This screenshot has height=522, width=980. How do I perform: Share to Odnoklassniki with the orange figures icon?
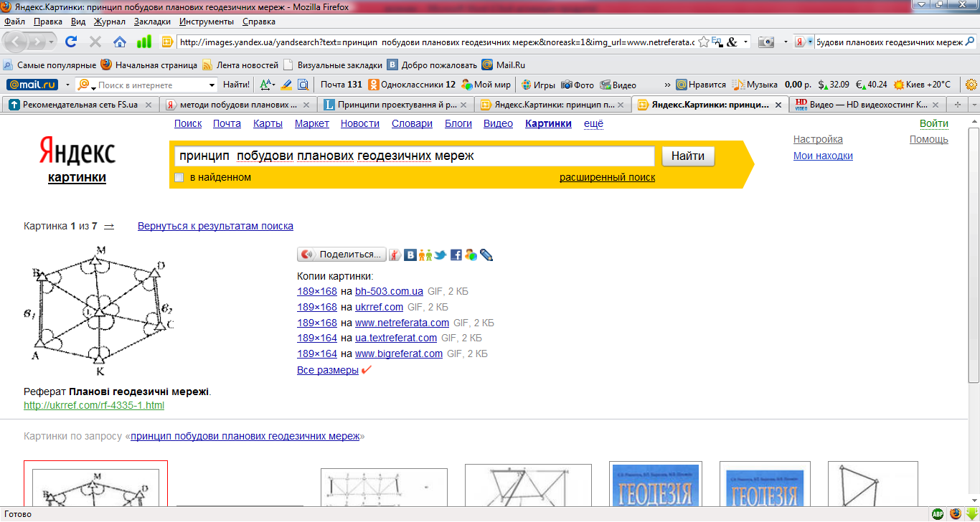pyautogui.click(x=425, y=255)
